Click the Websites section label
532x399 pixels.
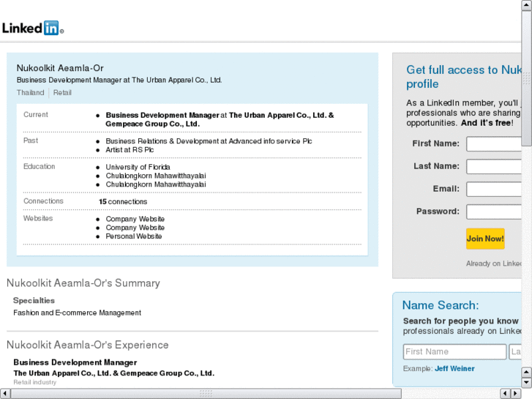38,219
